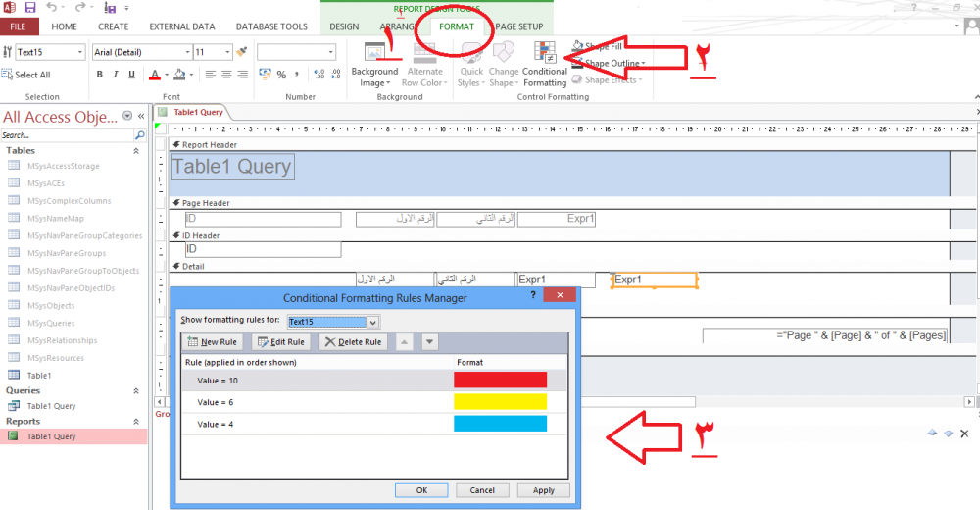Viewport: 980px width, 510px height.
Task: Click the navigation pane Search box
Action: (67, 135)
